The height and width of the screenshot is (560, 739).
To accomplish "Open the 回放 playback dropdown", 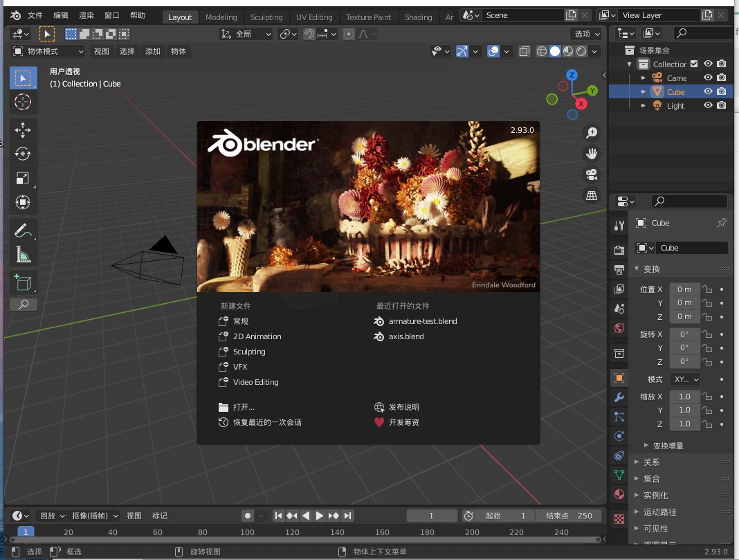I will tap(51, 516).
